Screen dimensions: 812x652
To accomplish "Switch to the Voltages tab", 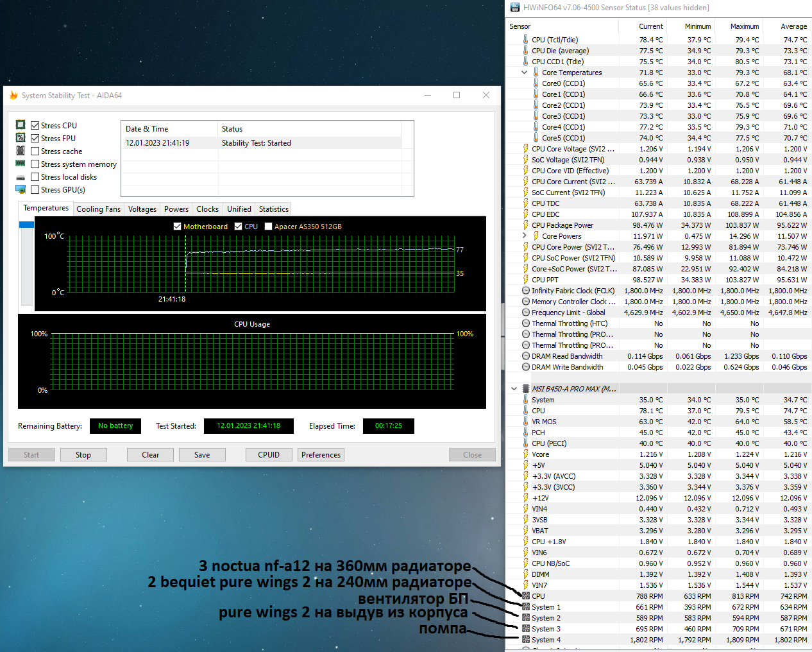I will (142, 209).
